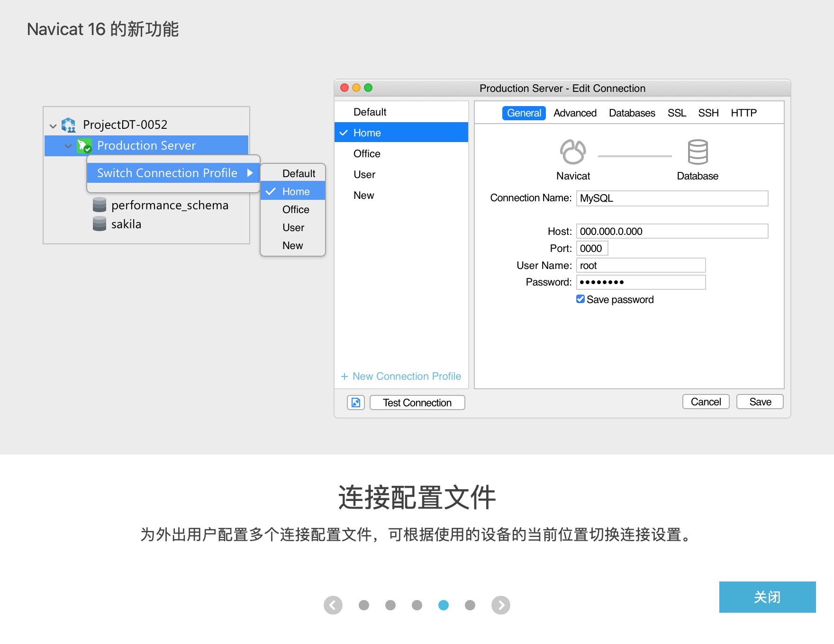Click the New Connection Profile link
This screenshot has width=834, height=644.
click(401, 376)
